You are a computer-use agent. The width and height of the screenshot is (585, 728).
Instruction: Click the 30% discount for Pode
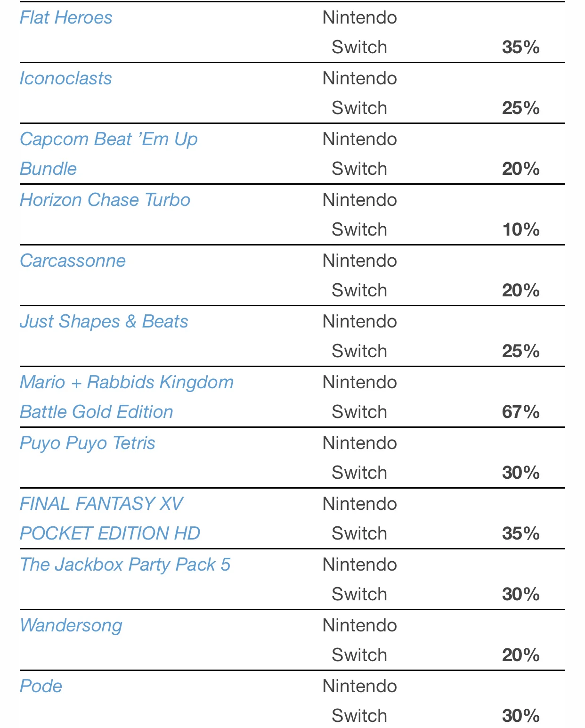(520, 716)
